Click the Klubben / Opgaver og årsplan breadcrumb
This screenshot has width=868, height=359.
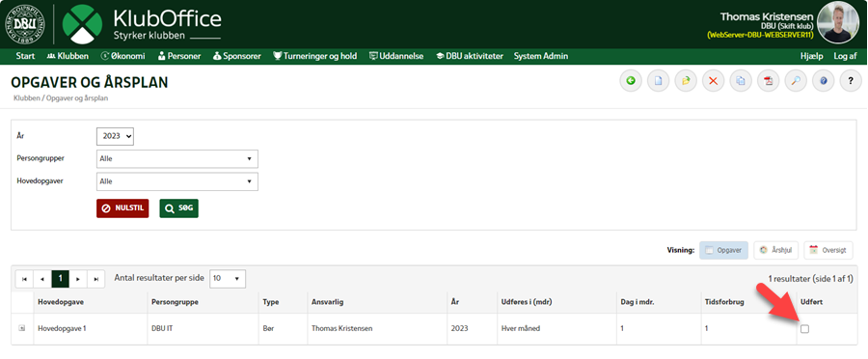(x=61, y=98)
